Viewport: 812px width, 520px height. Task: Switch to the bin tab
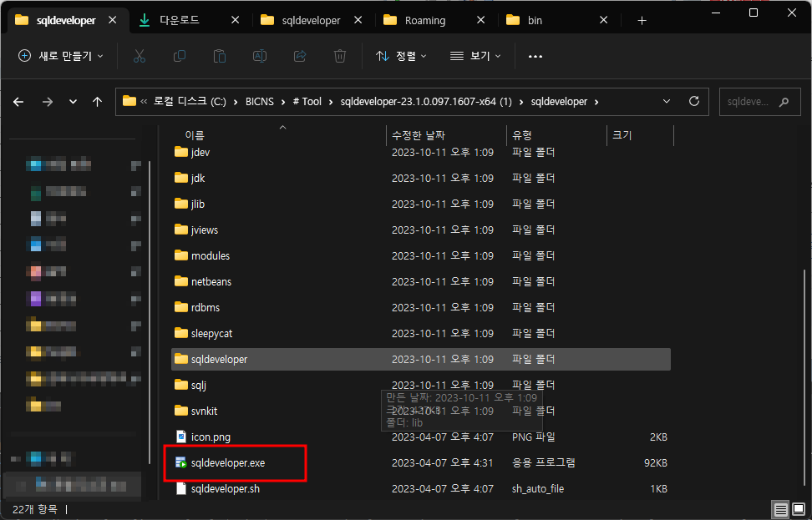coord(535,21)
